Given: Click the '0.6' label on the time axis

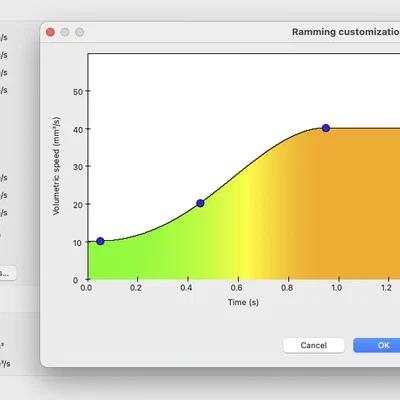Looking at the screenshot, I should click(x=237, y=287).
